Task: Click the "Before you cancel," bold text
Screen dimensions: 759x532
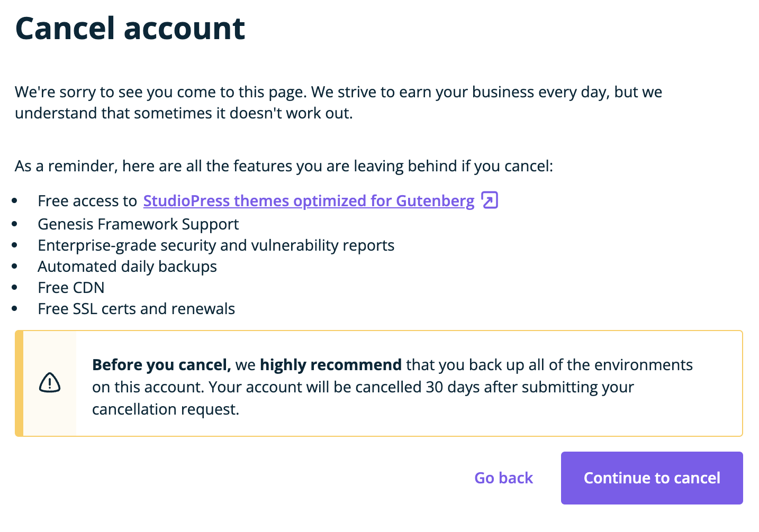Action: (x=161, y=365)
